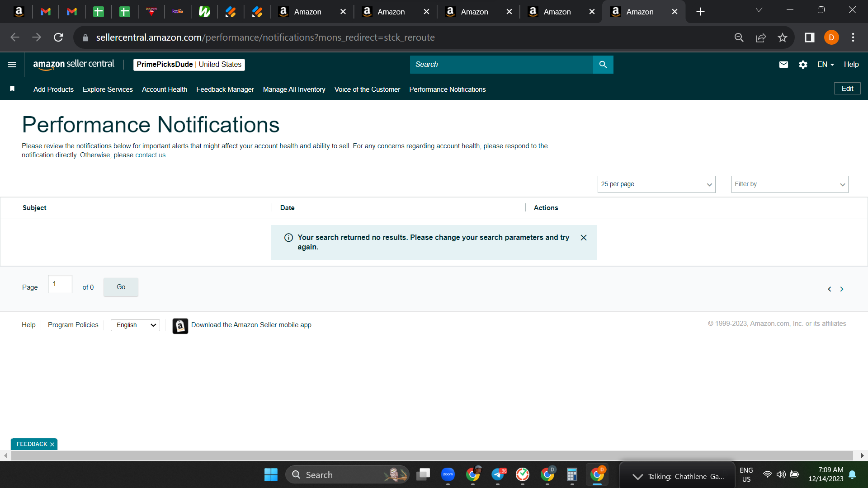Click the Amazon Seller Central logo
This screenshot has height=488, width=868.
click(x=74, y=65)
